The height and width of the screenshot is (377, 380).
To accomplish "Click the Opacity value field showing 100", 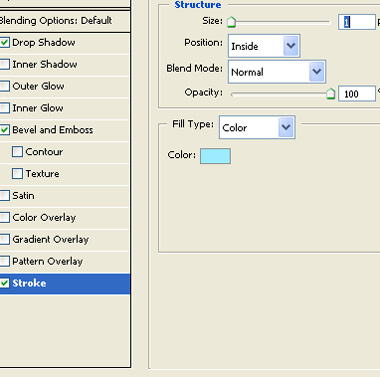I will (357, 94).
